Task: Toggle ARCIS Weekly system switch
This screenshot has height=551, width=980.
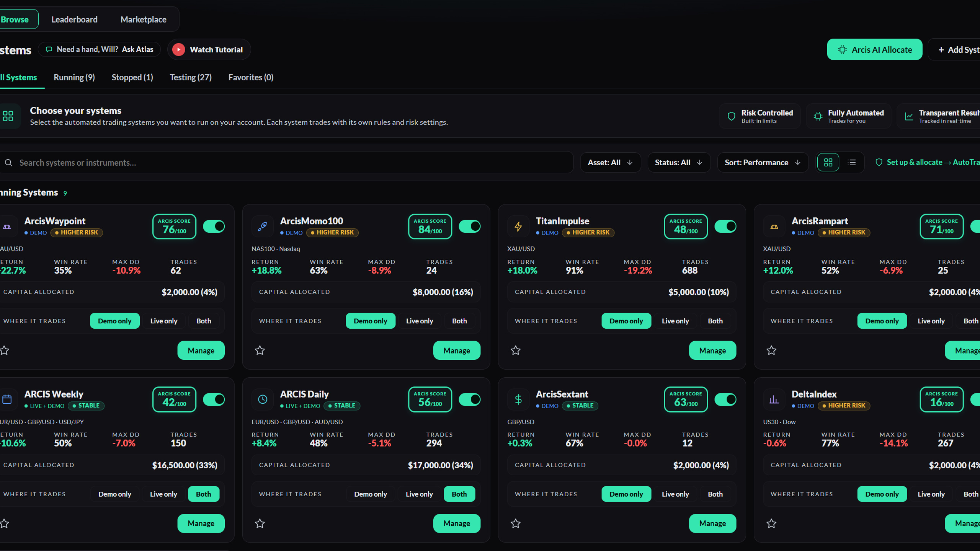Action: point(214,399)
